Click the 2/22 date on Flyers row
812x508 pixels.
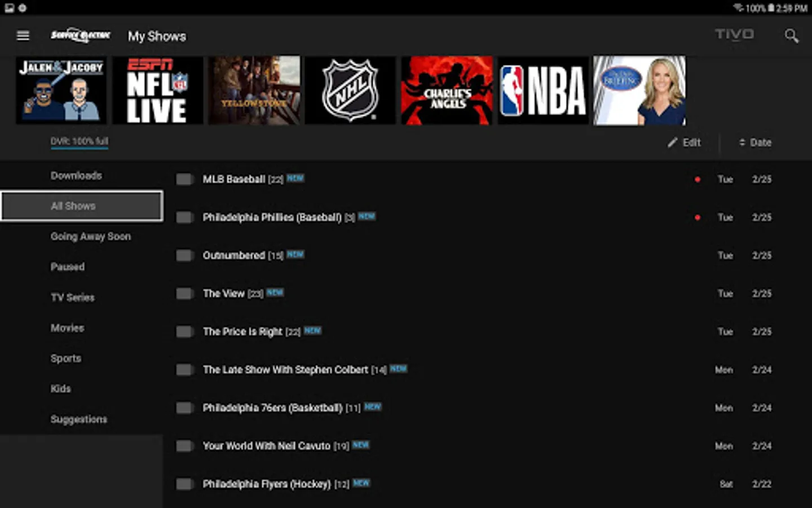pyautogui.click(x=762, y=484)
